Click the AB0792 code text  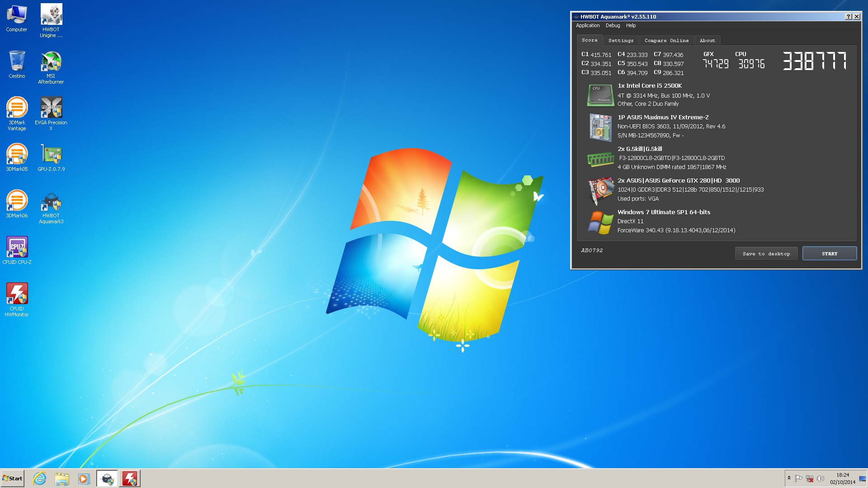[x=592, y=250]
